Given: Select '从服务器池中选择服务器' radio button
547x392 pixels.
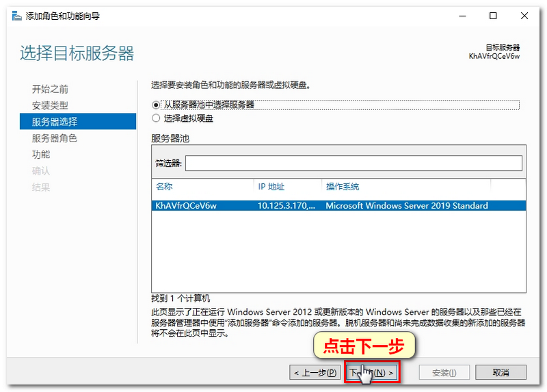Looking at the screenshot, I should (x=156, y=105).
